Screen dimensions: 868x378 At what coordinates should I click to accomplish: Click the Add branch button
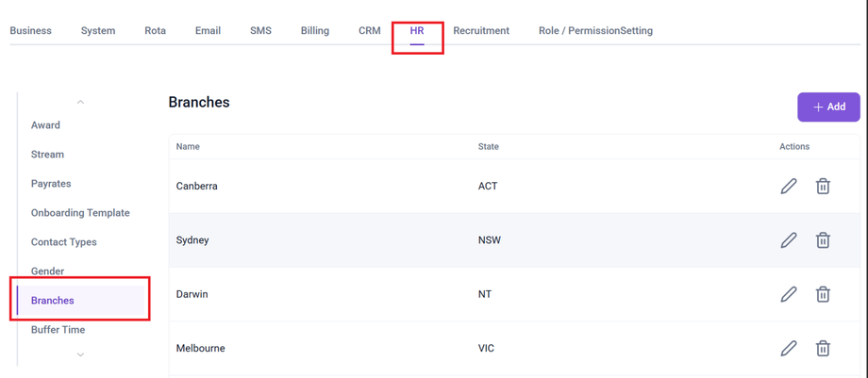(828, 107)
